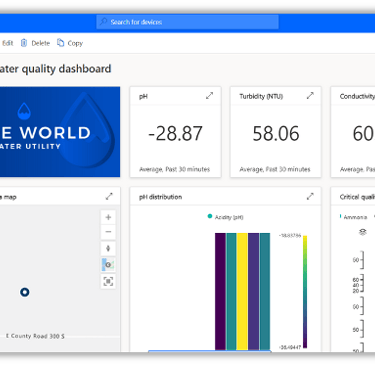Click Average, Past 30 minutes under pH
The image size is (375, 366).
[x=175, y=169]
